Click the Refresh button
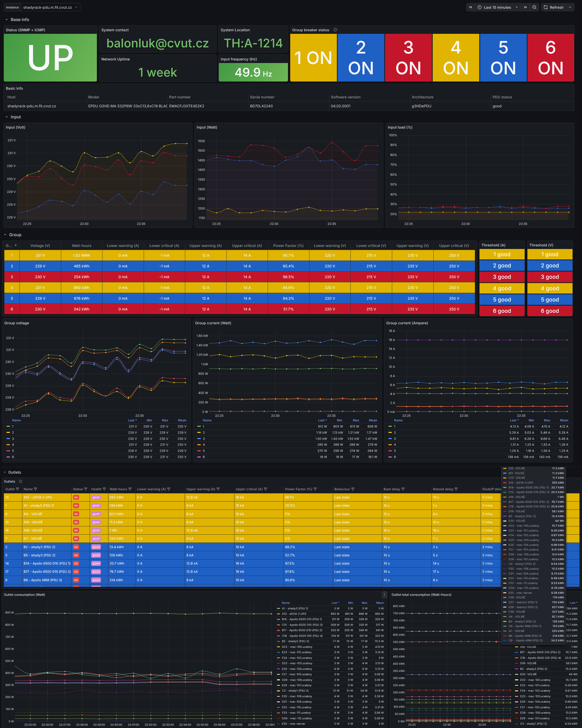 click(554, 7)
